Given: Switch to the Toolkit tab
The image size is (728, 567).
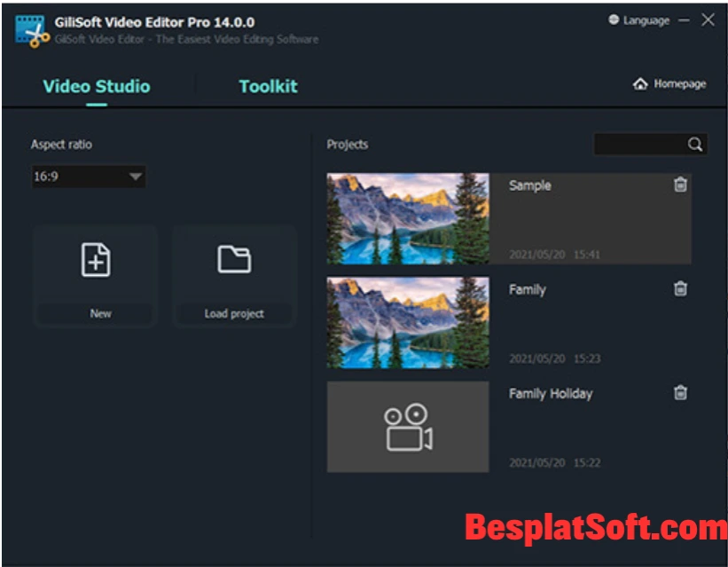Looking at the screenshot, I should pos(268,87).
